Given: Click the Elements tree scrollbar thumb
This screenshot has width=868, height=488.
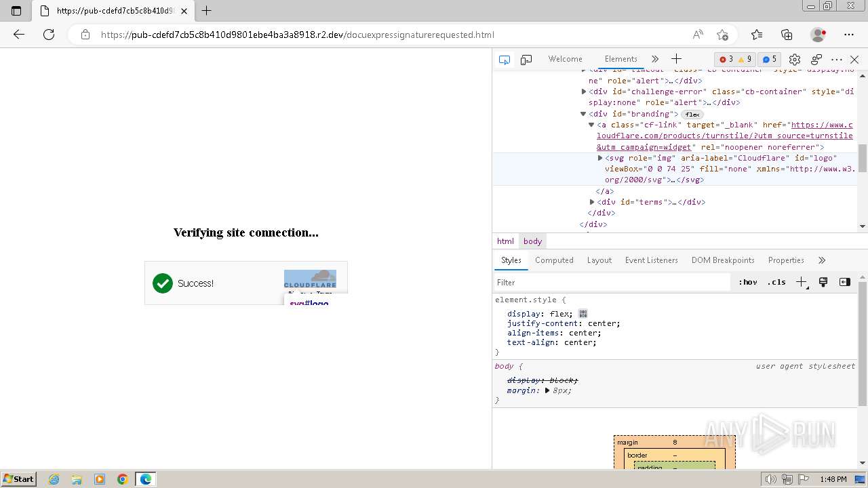Looking at the screenshot, I should tap(863, 158).
